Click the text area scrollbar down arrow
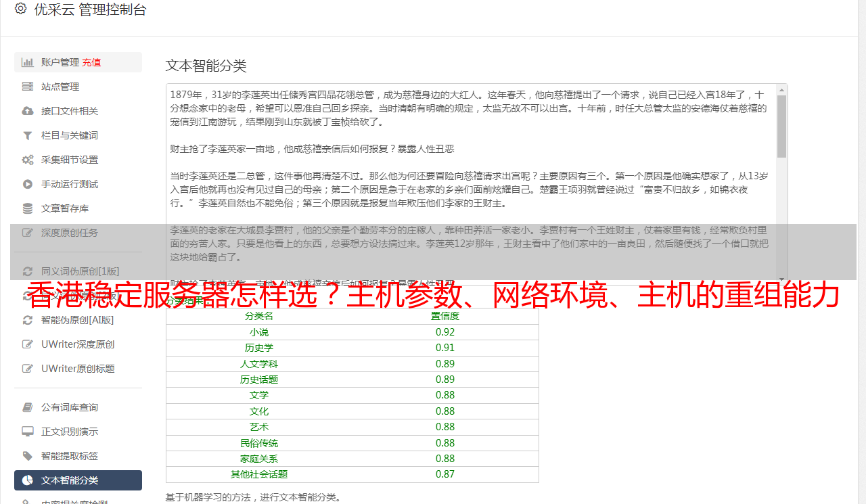This screenshot has height=504, width=866. pyautogui.click(x=782, y=279)
